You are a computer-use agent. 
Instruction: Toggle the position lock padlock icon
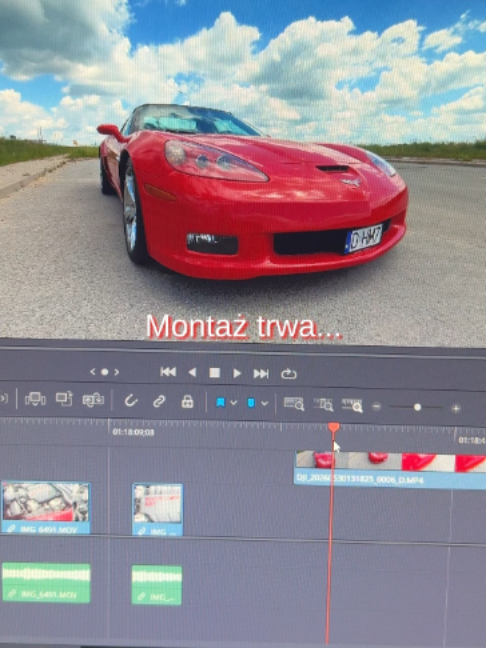(188, 401)
